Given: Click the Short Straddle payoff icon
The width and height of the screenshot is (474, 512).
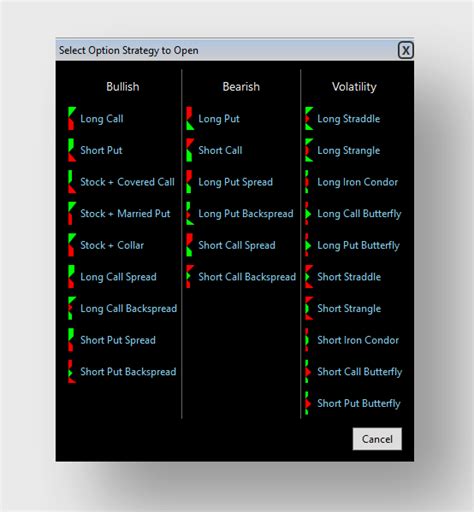Looking at the screenshot, I should (x=309, y=277).
